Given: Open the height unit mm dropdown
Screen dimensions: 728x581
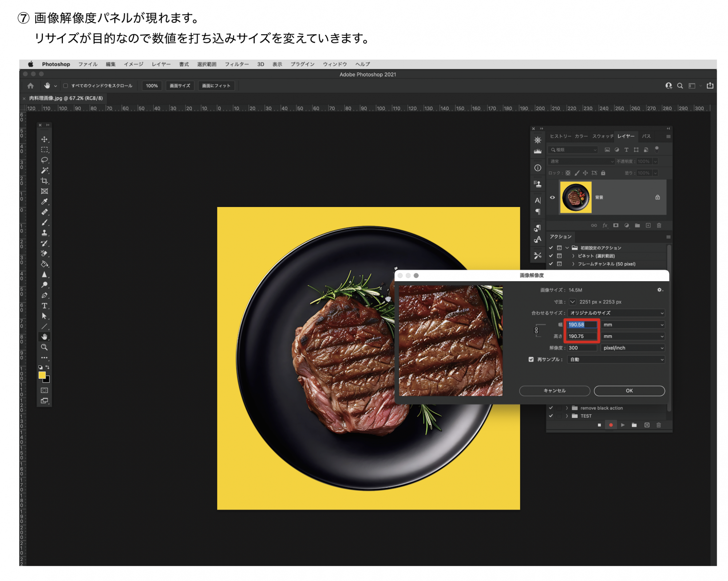Looking at the screenshot, I should click(x=633, y=336).
